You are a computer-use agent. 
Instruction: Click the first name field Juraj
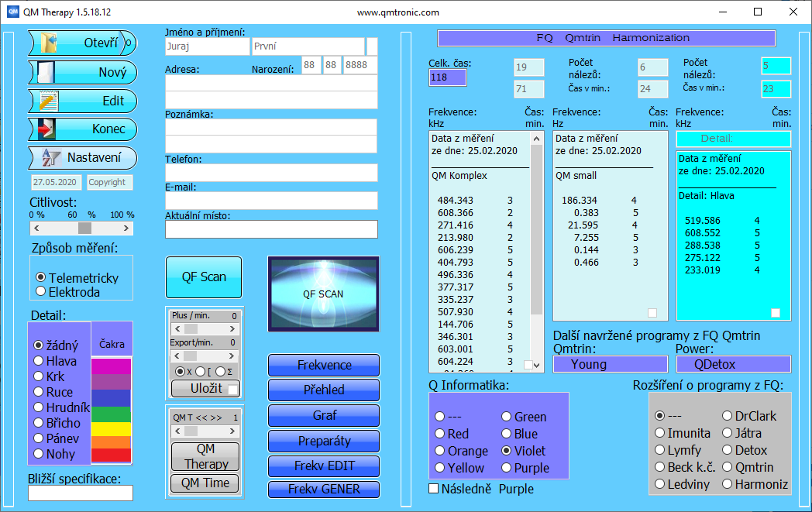(x=207, y=46)
